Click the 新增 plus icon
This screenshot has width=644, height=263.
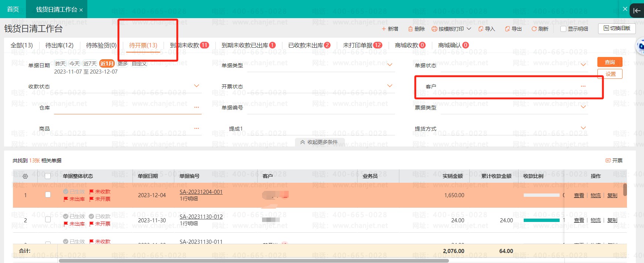(x=384, y=29)
